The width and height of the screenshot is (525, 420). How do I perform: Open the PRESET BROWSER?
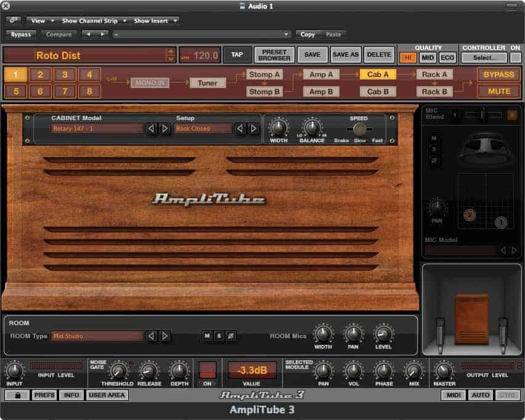pyautogui.click(x=274, y=55)
